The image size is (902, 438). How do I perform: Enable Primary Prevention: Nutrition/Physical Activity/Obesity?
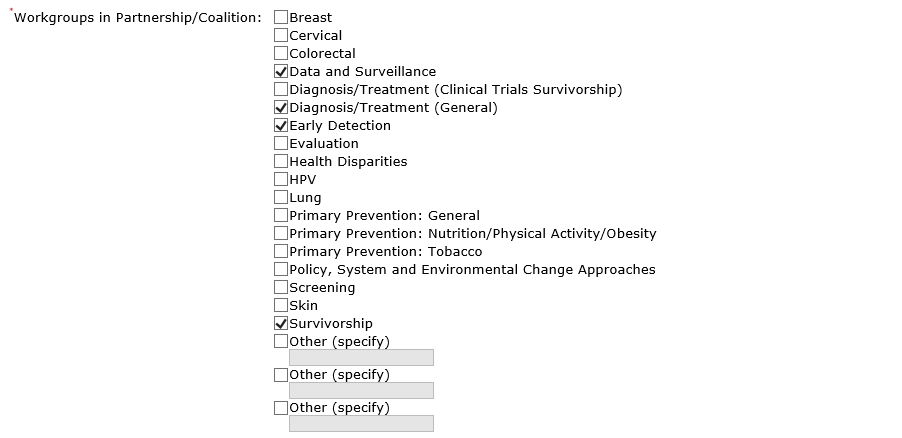(x=281, y=234)
